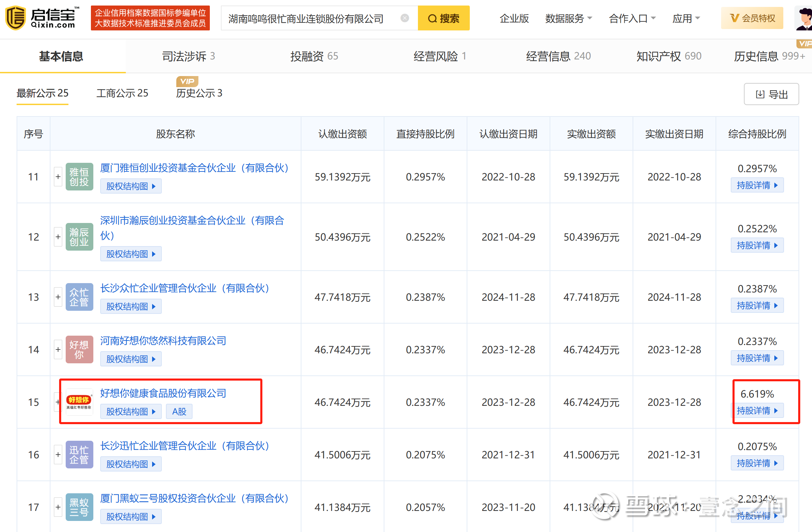Expand row 11 with the plus toggle
The height and width of the screenshot is (532, 812).
pos(58,177)
